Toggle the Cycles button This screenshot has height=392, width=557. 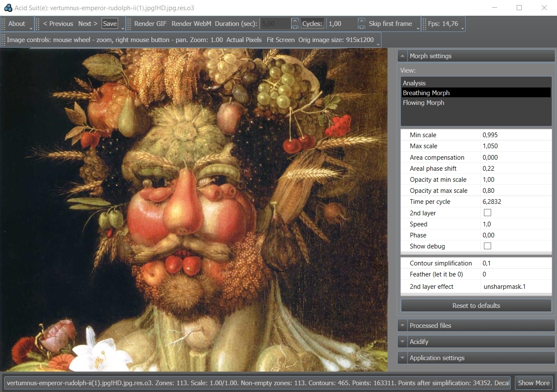pyautogui.click(x=312, y=24)
